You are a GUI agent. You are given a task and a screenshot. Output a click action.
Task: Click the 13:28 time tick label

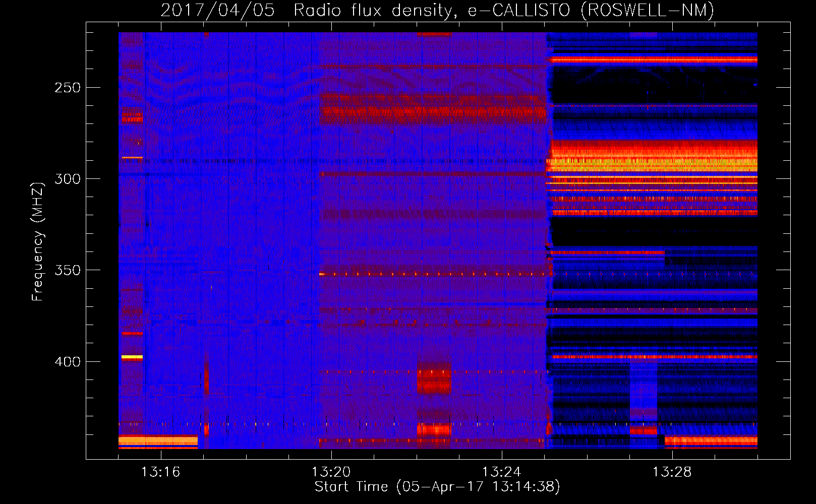pyautogui.click(x=672, y=472)
